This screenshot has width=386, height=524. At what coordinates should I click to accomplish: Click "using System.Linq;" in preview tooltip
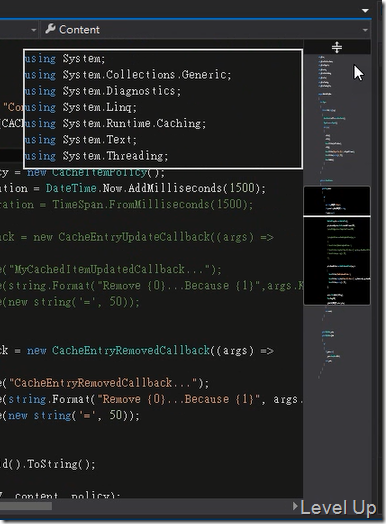point(81,107)
